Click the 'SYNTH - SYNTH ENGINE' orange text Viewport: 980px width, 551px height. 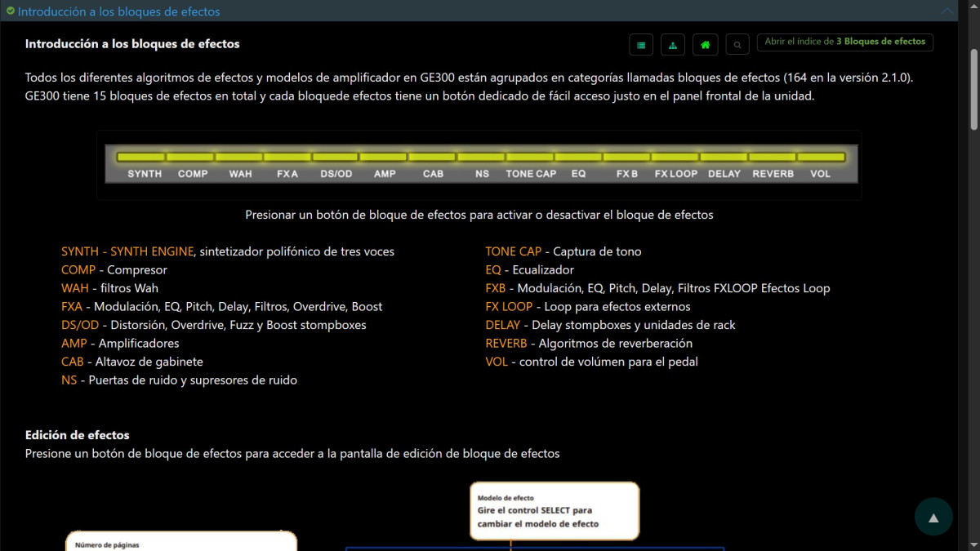(127, 251)
